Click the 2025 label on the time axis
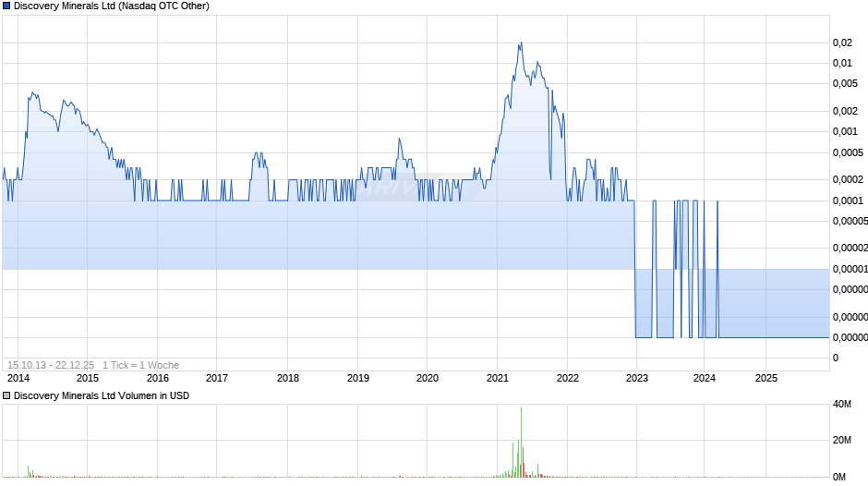This screenshot has height=486, width=868. point(766,378)
